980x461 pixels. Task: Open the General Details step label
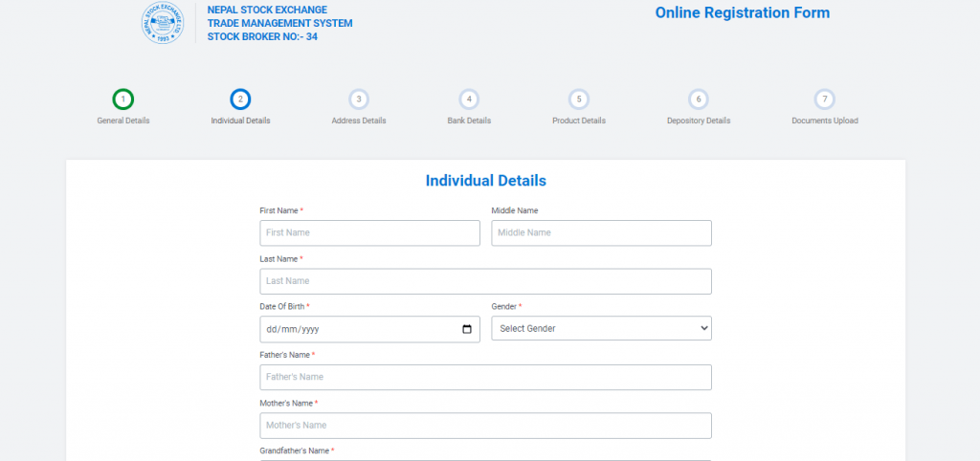[123, 121]
